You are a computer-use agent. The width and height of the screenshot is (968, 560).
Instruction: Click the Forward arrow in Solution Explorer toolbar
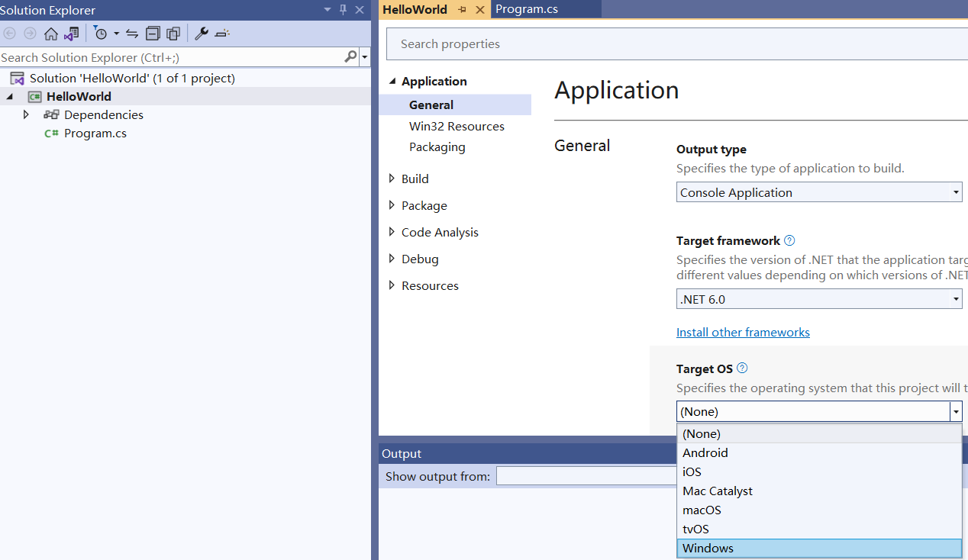[x=30, y=34]
